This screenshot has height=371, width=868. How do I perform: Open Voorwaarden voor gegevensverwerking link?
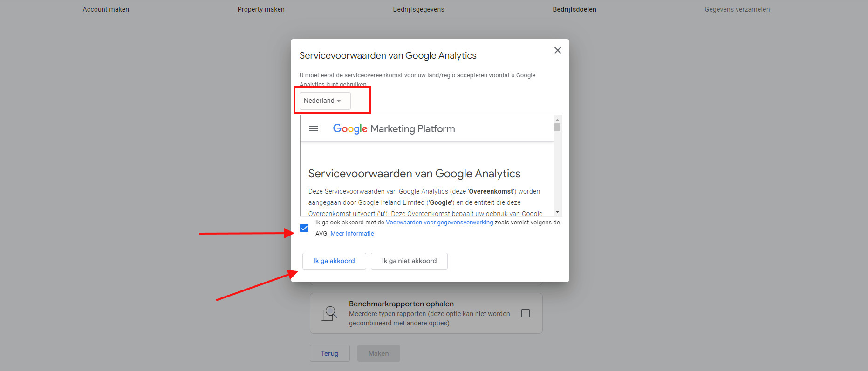click(439, 223)
